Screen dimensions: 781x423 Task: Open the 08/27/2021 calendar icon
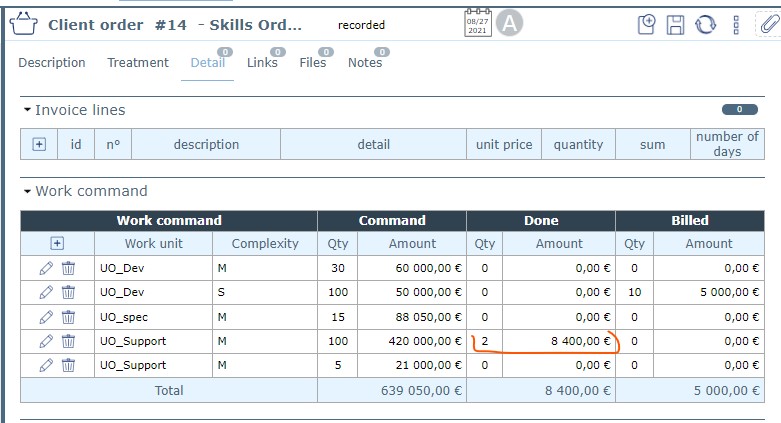pos(478,23)
